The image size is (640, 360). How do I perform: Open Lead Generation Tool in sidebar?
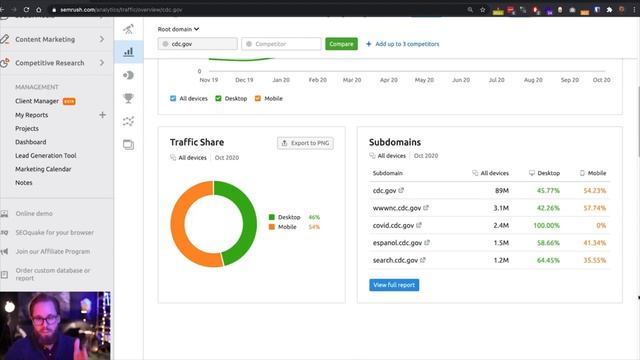point(46,156)
